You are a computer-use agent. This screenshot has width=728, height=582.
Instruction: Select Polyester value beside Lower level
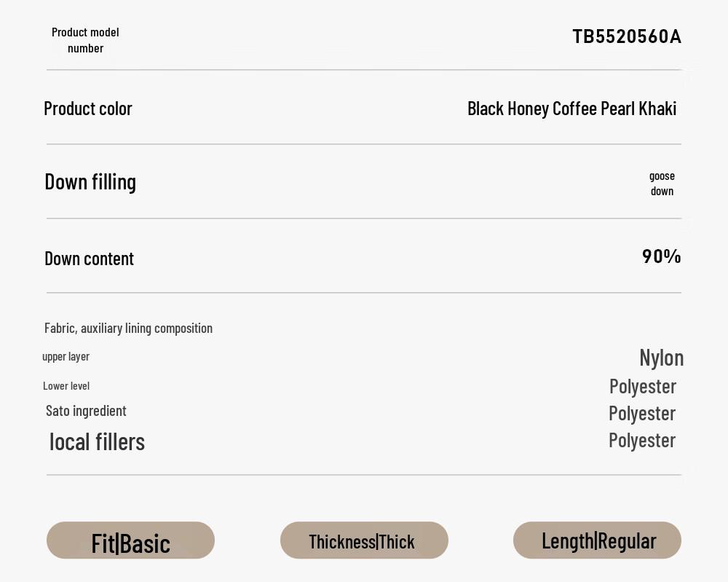tap(642, 386)
